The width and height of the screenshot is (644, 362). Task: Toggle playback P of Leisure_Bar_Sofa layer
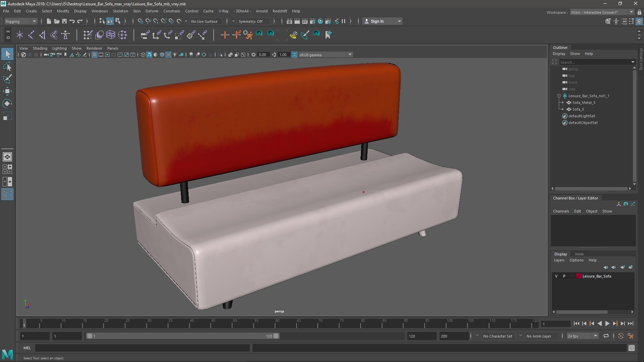[x=564, y=276]
